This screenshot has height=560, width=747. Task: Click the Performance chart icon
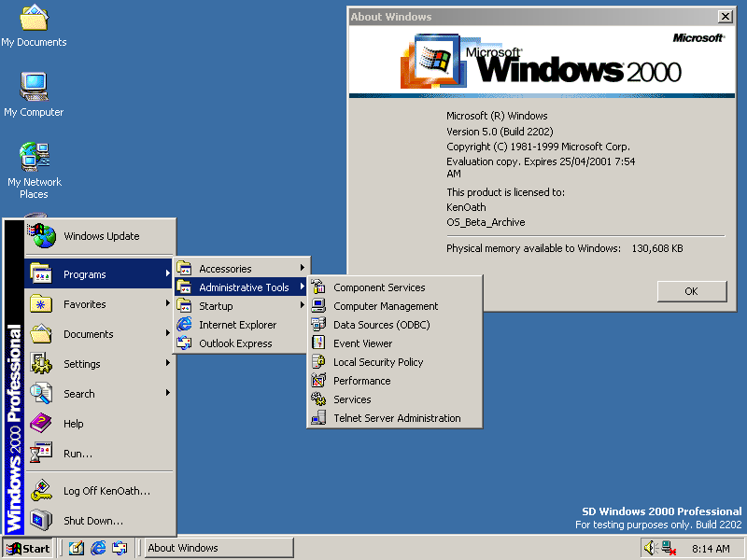coord(318,380)
